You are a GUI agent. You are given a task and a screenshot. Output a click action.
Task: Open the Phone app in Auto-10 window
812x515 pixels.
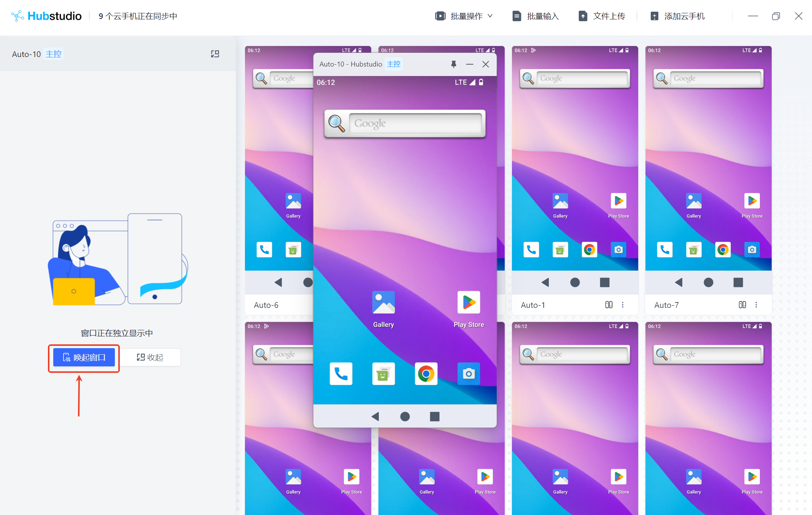(341, 374)
